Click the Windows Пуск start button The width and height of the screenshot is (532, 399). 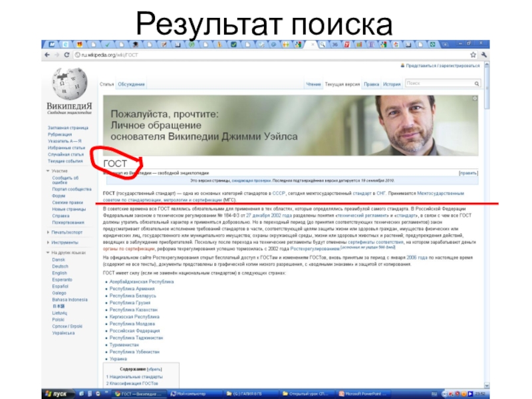pos(57,394)
